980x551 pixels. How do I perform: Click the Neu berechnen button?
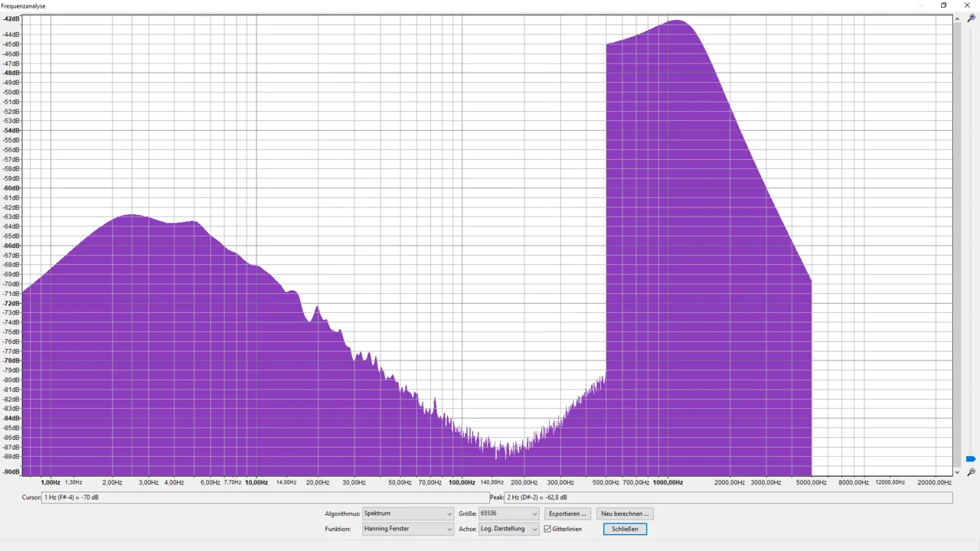click(x=625, y=514)
